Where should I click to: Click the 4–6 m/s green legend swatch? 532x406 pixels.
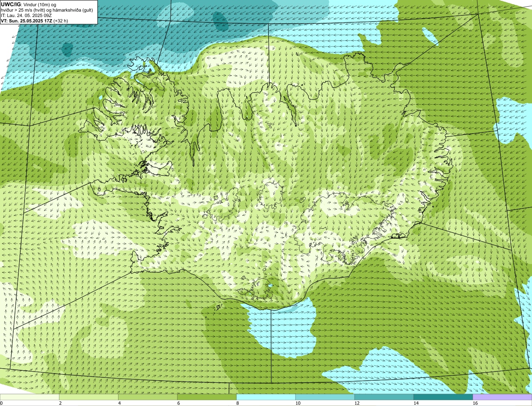(148, 397)
